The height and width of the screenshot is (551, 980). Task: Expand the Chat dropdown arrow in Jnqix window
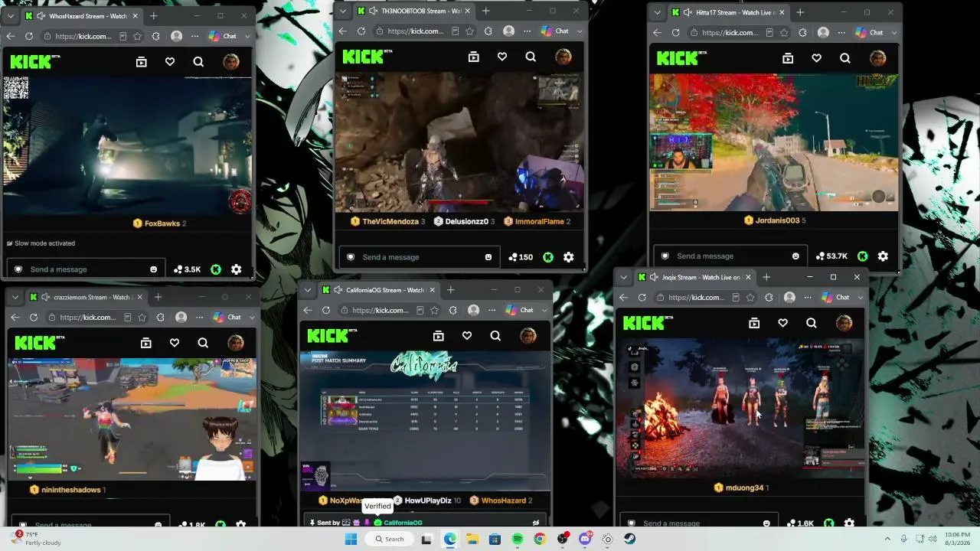860,297
